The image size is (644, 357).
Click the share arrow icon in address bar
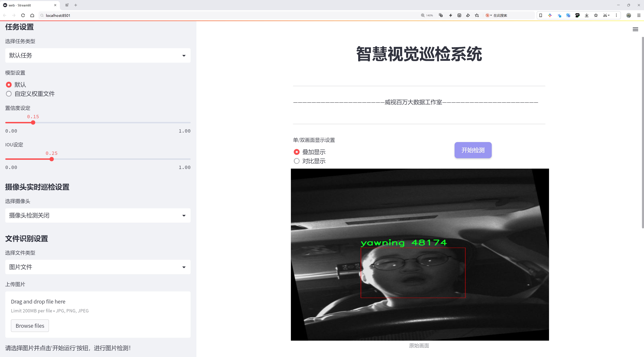[x=468, y=15]
